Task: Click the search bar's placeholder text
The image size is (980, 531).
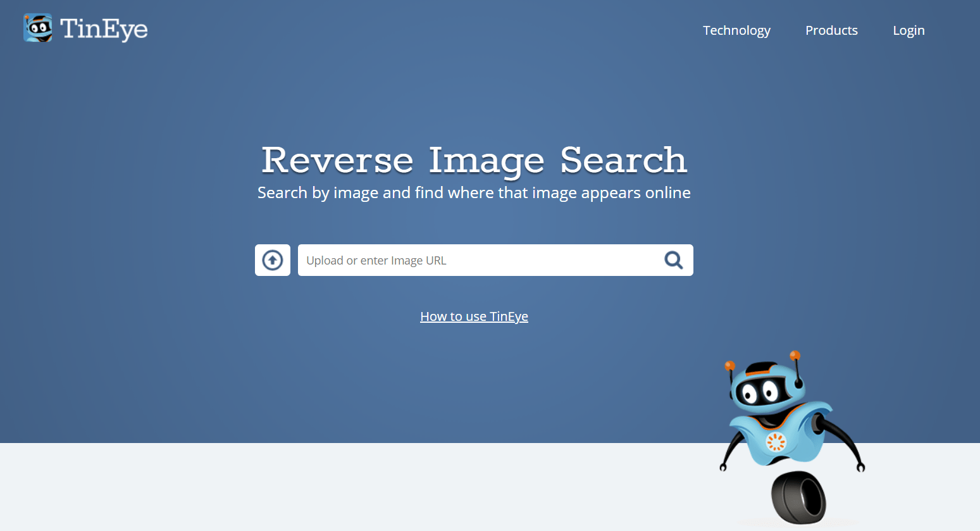Action: pyautogui.click(x=376, y=259)
